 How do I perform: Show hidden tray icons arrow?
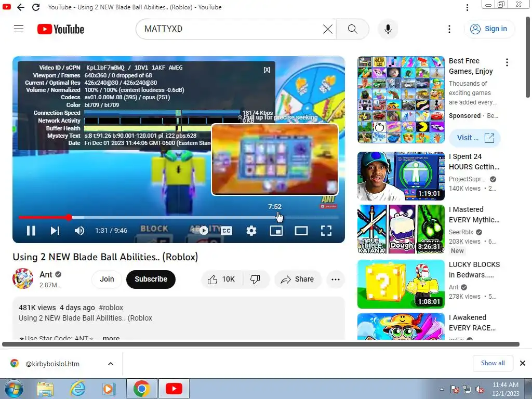[x=442, y=389]
